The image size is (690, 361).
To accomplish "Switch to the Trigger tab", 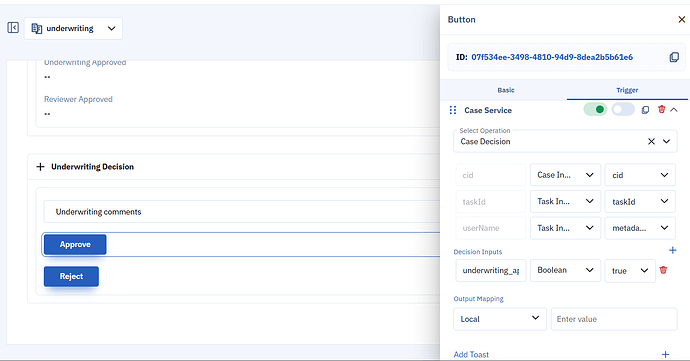I will [627, 90].
